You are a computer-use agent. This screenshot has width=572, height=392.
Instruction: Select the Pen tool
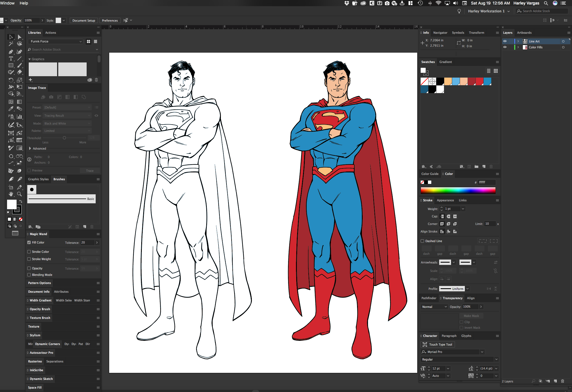click(x=11, y=52)
